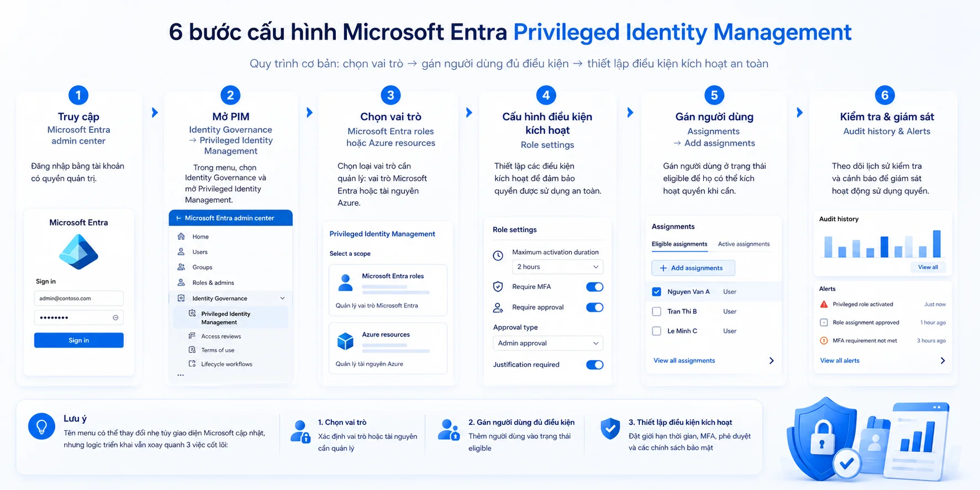Click the chevron next to View all assignments
The width and height of the screenshot is (980, 490).
pos(772,361)
